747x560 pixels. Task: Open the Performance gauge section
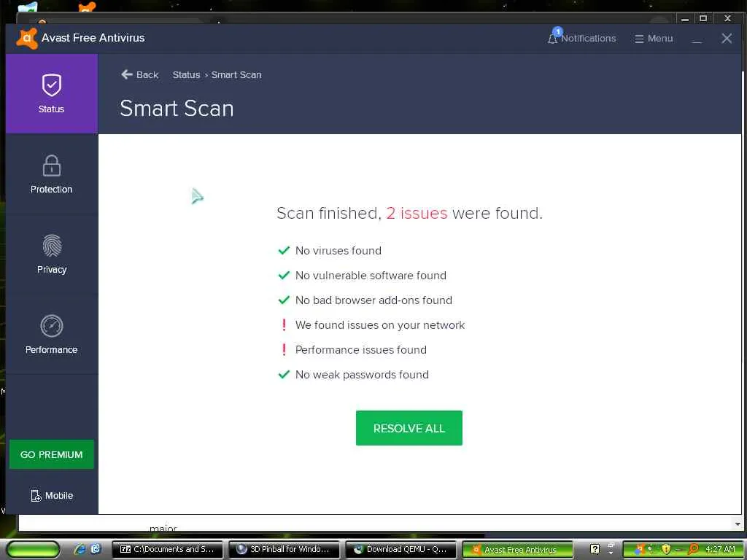tap(52, 334)
